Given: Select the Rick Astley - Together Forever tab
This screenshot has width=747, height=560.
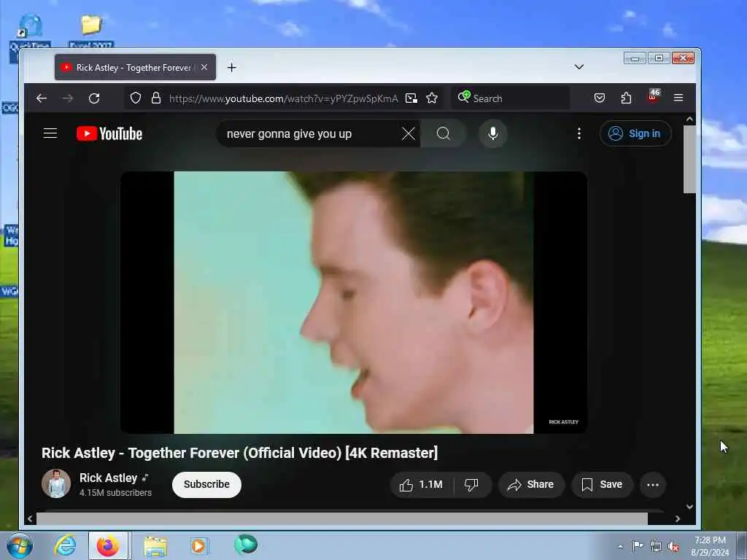Looking at the screenshot, I should coord(135,67).
